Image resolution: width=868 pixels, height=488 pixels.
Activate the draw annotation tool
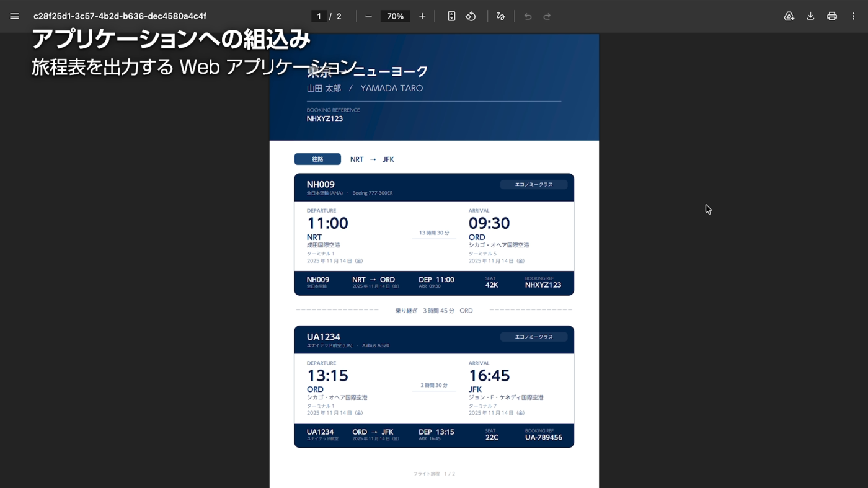[x=501, y=16]
